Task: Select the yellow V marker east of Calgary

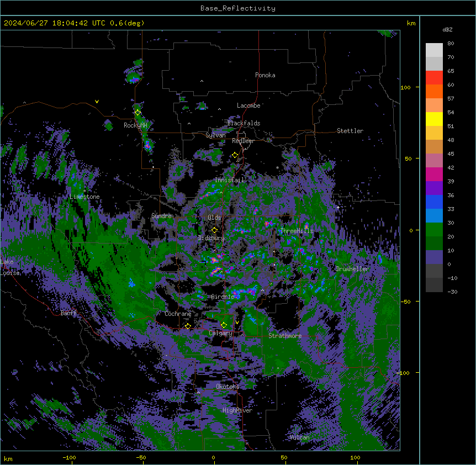Action: pyautogui.click(x=237, y=323)
